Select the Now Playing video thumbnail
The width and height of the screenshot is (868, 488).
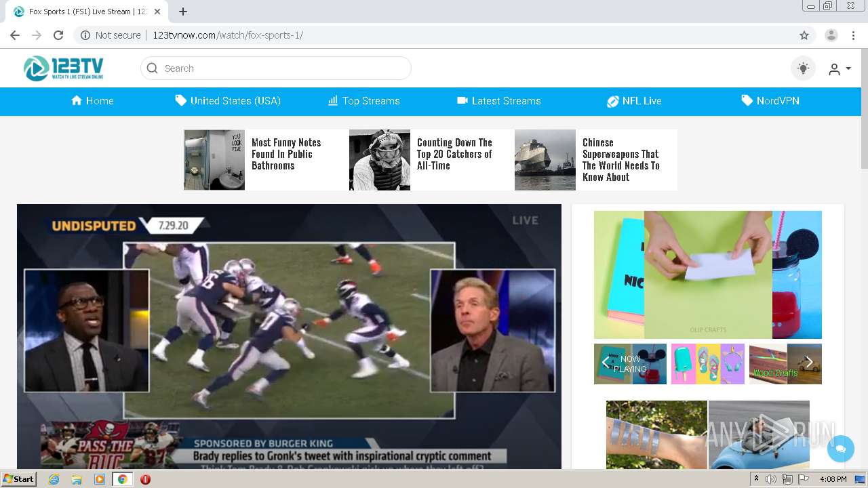tap(631, 364)
